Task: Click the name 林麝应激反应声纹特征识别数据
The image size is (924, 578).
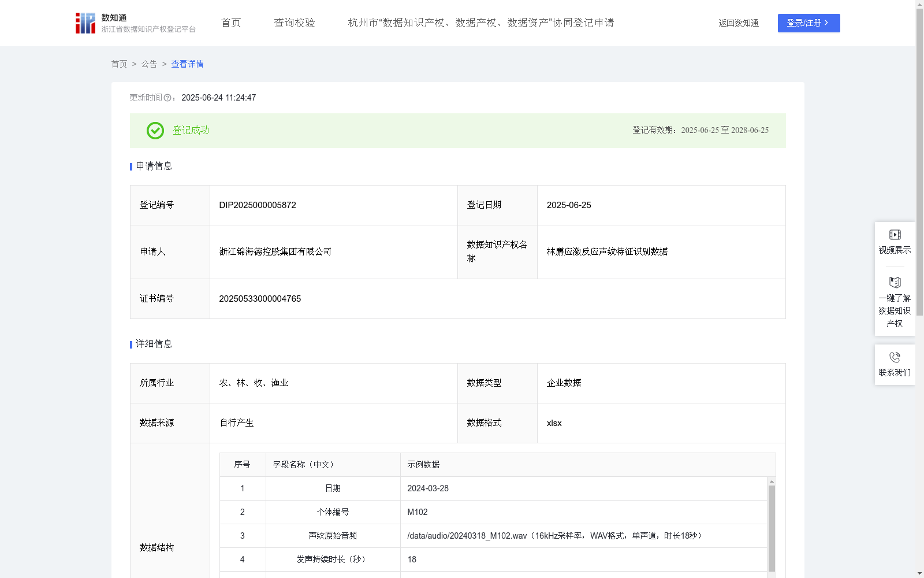Action: coord(608,252)
